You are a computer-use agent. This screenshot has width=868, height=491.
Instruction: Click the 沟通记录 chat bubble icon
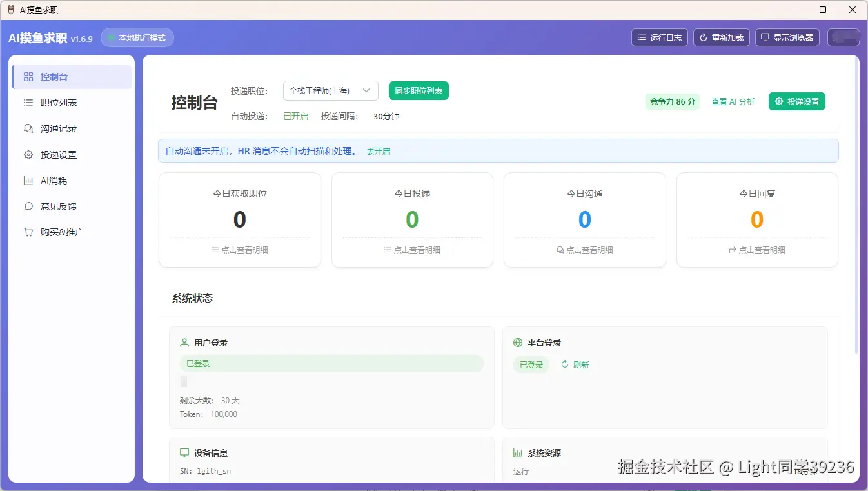coord(28,128)
